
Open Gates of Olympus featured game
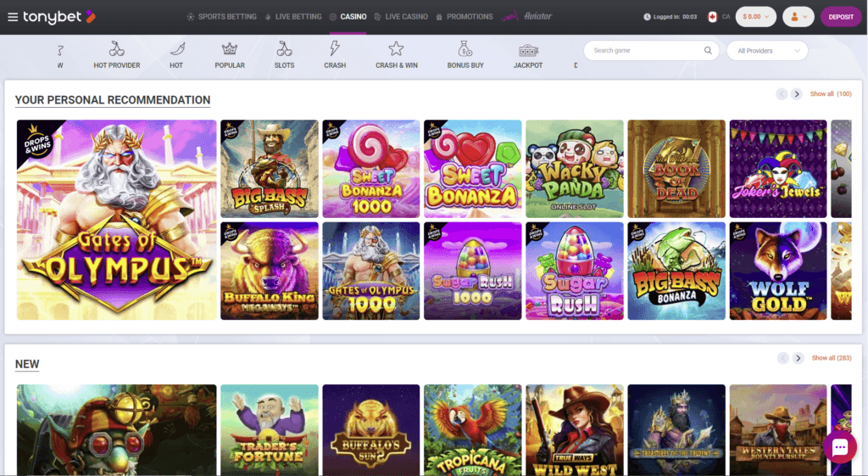pyautogui.click(x=117, y=220)
